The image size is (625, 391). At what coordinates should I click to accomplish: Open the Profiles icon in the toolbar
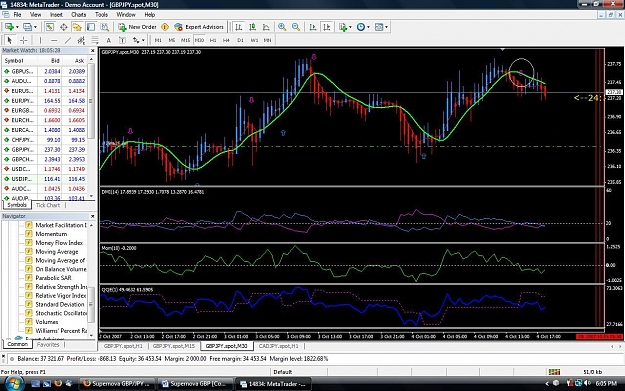click(27, 27)
